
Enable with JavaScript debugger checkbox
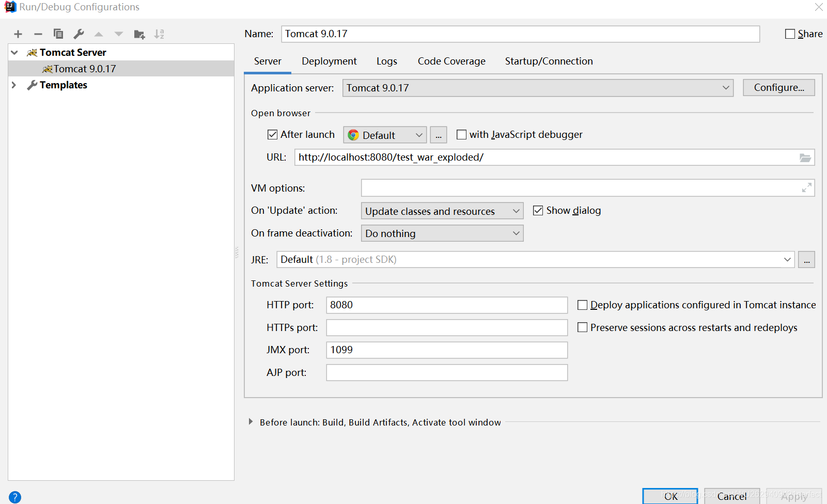[x=461, y=135]
